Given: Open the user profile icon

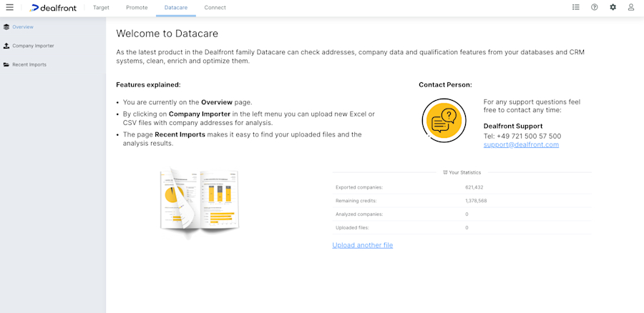Looking at the screenshot, I should click(631, 7).
